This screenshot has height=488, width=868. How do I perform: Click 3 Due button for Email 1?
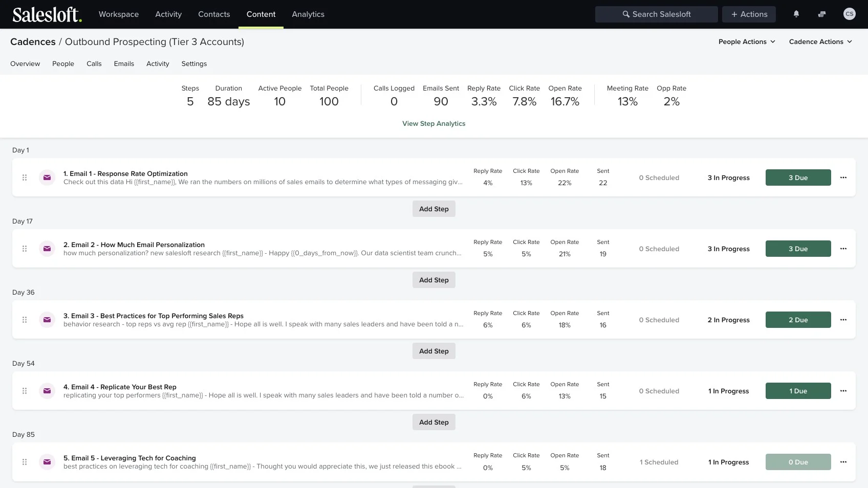[798, 178]
